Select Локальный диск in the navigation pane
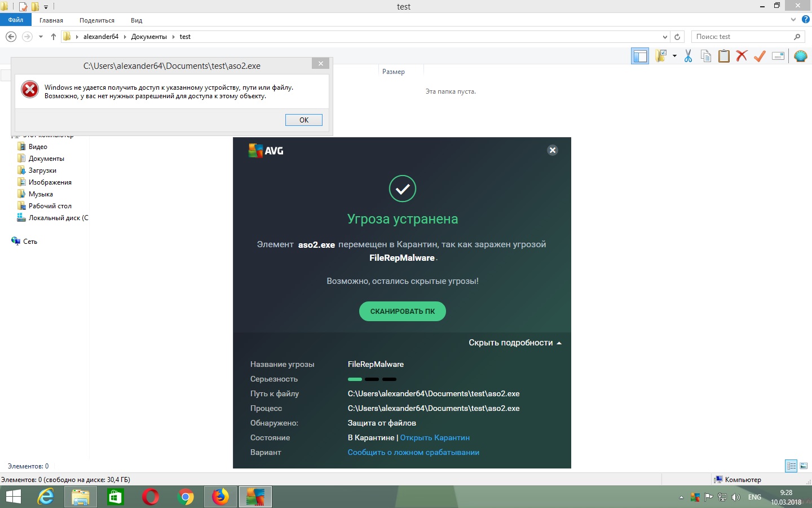 coord(58,218)
